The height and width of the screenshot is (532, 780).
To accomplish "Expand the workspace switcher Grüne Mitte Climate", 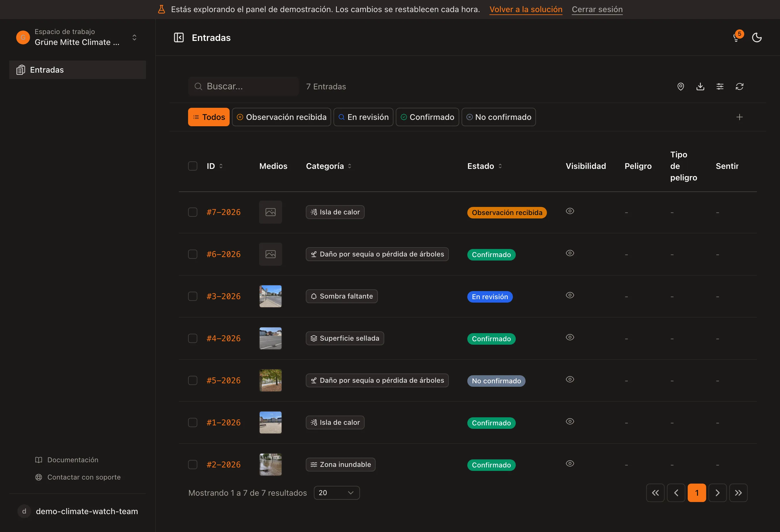I will click(78, 37).
